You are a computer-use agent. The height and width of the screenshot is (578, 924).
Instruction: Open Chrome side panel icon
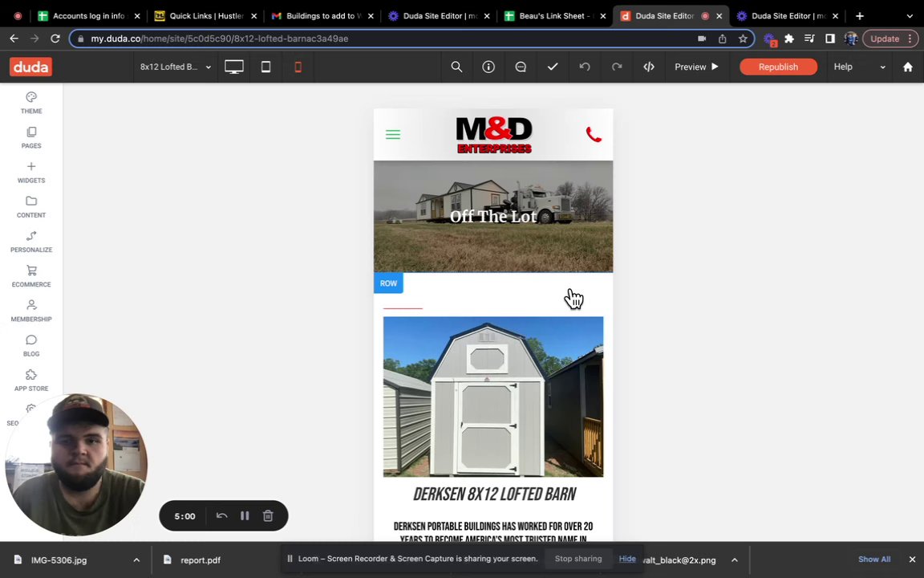click(x=829, y=39)
